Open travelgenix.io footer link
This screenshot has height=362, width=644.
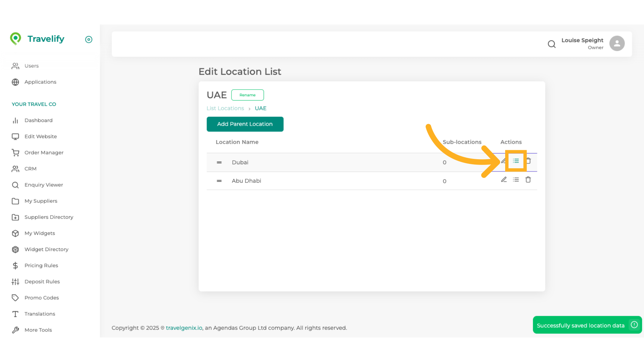(184, 328)
